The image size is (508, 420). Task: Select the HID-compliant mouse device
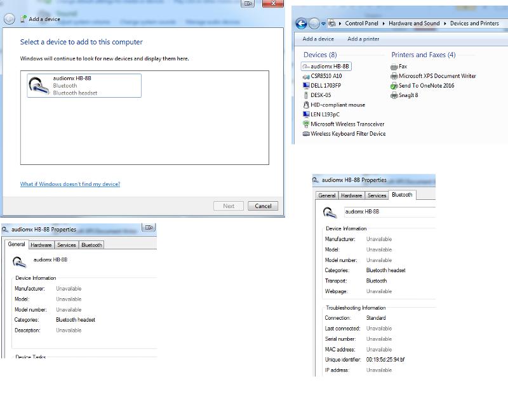click(x=334, y=105)
